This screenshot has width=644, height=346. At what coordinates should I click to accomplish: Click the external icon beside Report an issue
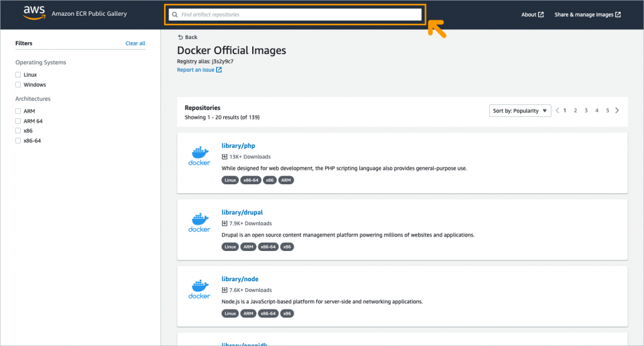point(219,70)
